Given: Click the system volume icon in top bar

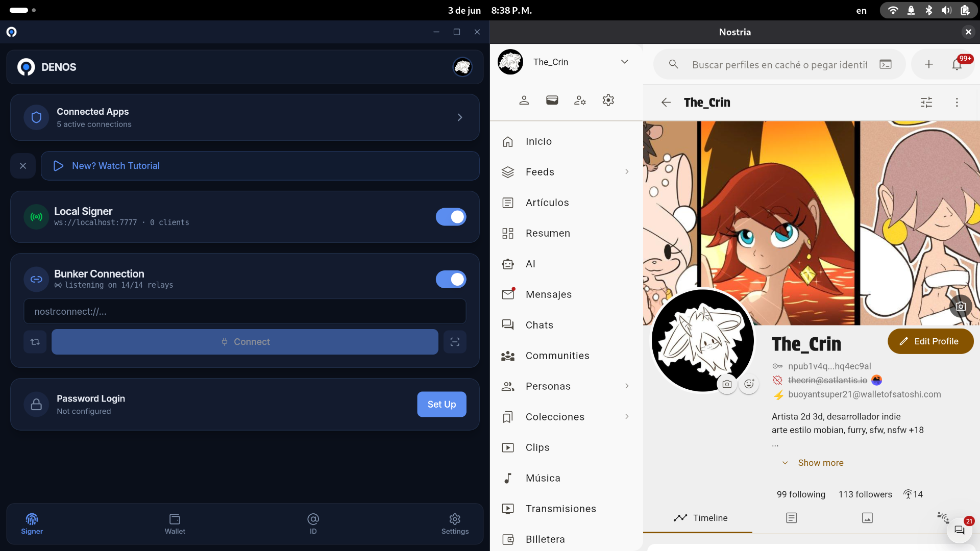Looking at the screenshot, I should pos(947,10).
